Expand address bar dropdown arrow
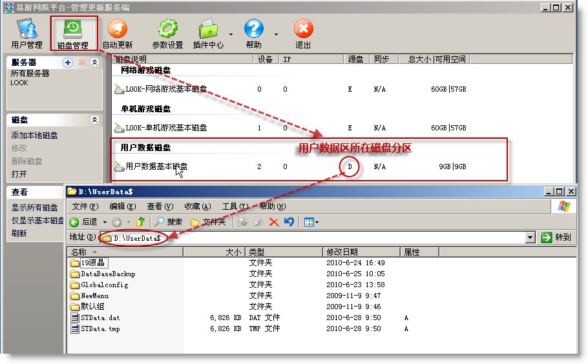Screen dimensions: 588x364 pos(530,238)
